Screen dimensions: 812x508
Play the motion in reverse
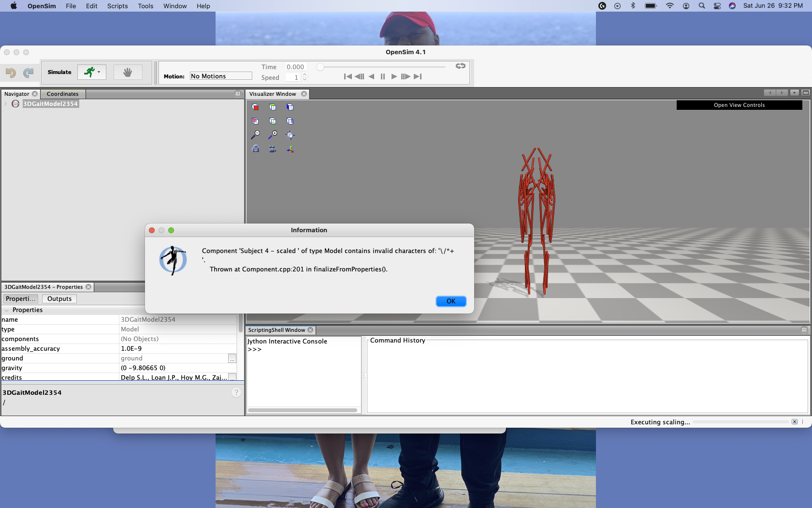point(371,76)
